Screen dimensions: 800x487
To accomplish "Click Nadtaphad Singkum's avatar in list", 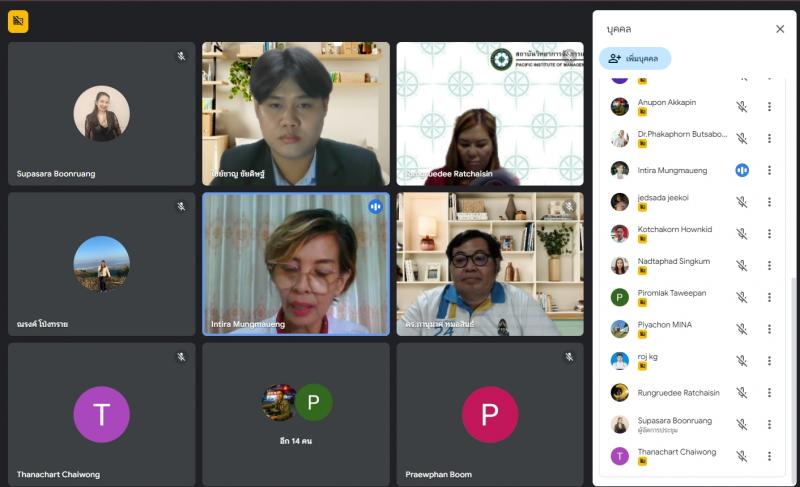I will pyautogui.click(x=619, y=265).
